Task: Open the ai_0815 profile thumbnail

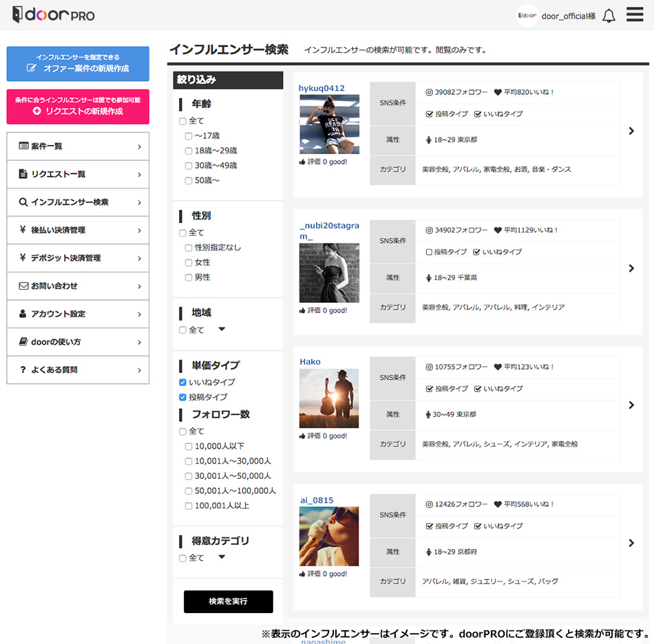Action: pyautogui.click(x=329, y=536)
